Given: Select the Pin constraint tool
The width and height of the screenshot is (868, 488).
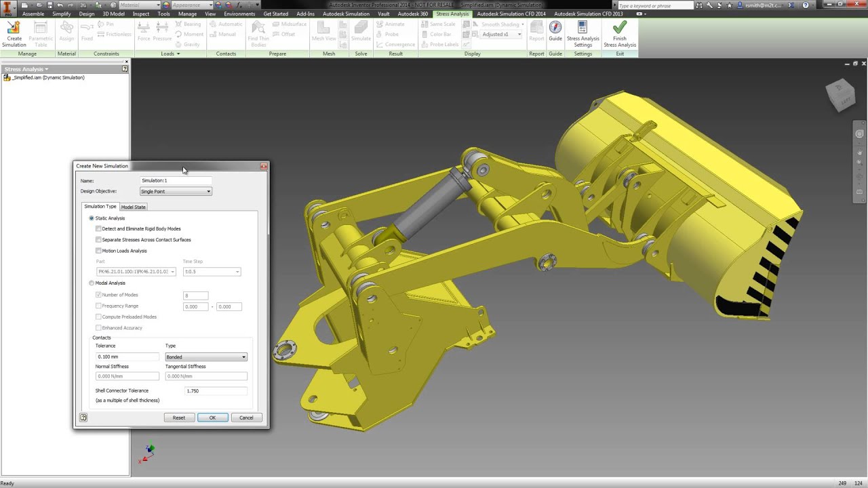Looking at the screenshot, I should [x=105, y=24].
